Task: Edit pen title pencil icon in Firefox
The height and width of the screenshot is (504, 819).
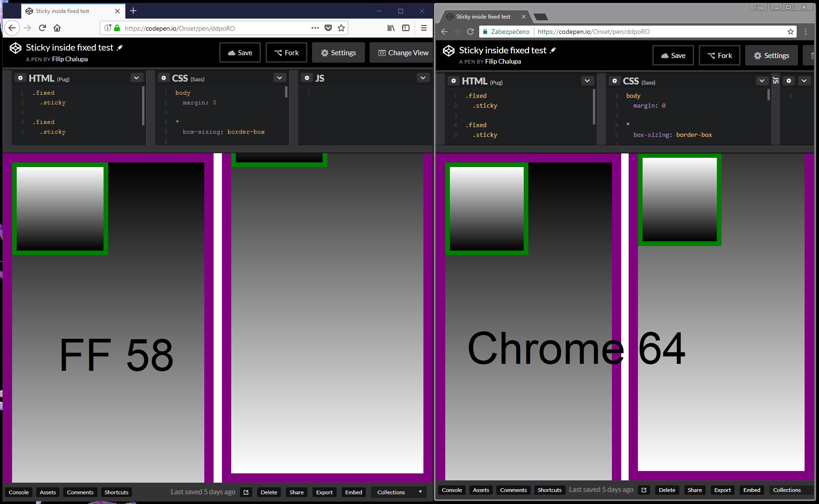Action: 119,47
